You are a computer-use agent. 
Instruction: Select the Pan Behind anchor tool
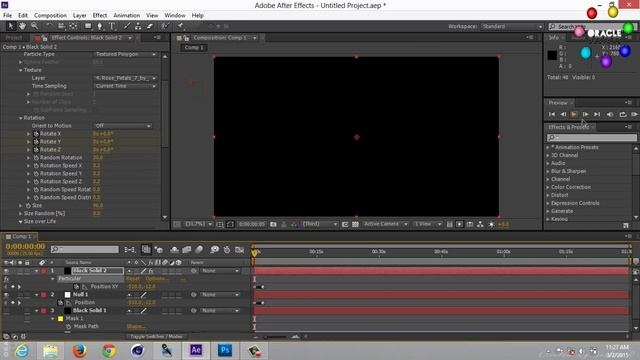[73, 26]
